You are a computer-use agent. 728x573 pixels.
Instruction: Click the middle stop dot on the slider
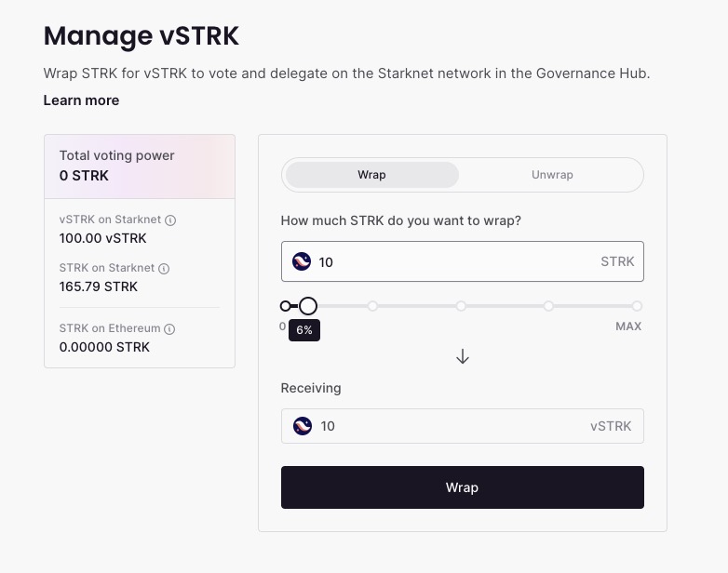(x=461, y=306)
